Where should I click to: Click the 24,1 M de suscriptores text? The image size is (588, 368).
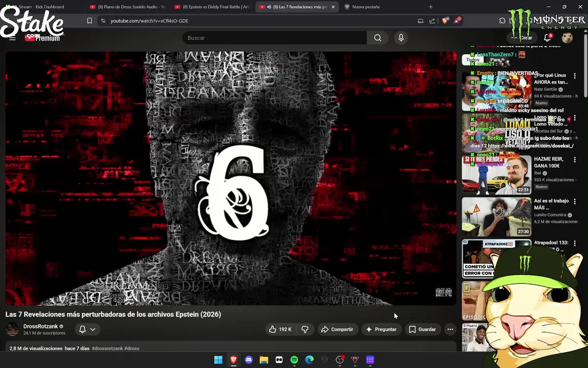click(x=44, y=333)
